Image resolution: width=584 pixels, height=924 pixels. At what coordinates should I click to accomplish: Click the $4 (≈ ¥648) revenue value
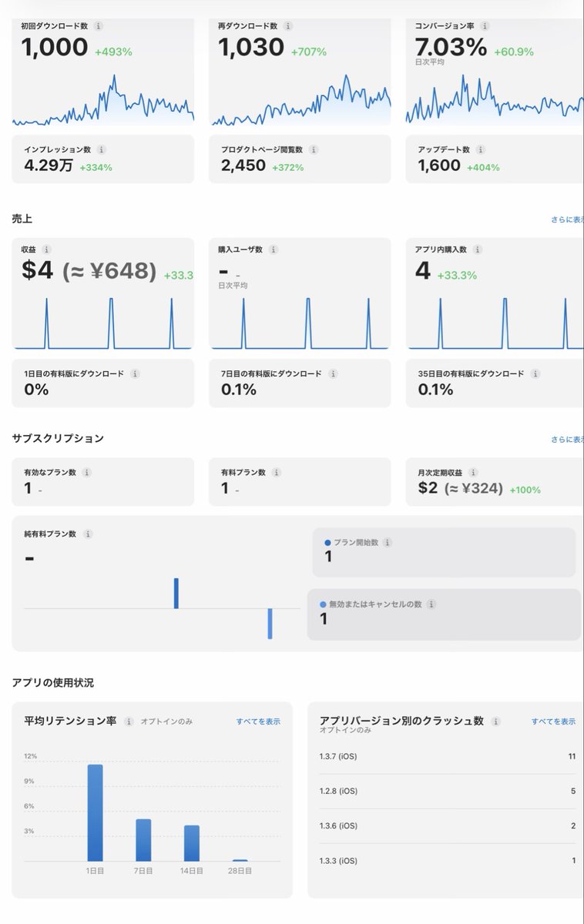pos(89,271)
